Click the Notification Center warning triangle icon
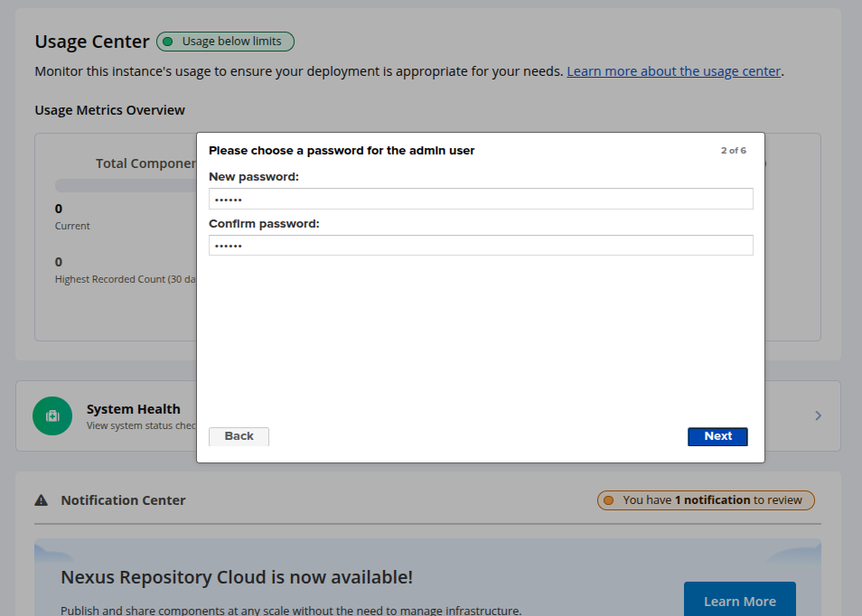Image resolution: width=862 pixels, height=616 pixels. click(x=42, y=500)
